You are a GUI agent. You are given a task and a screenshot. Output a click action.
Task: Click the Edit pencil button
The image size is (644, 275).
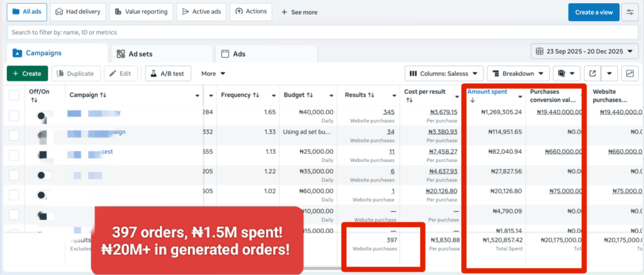(x=120, y=73)
